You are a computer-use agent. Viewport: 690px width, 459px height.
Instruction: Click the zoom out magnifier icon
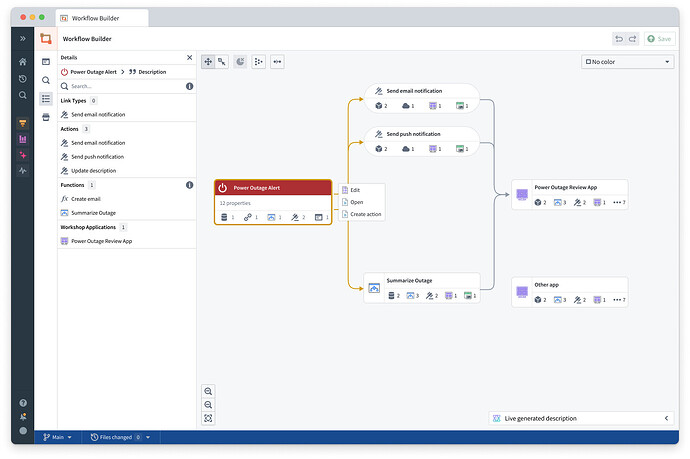(x=208, y=404)
